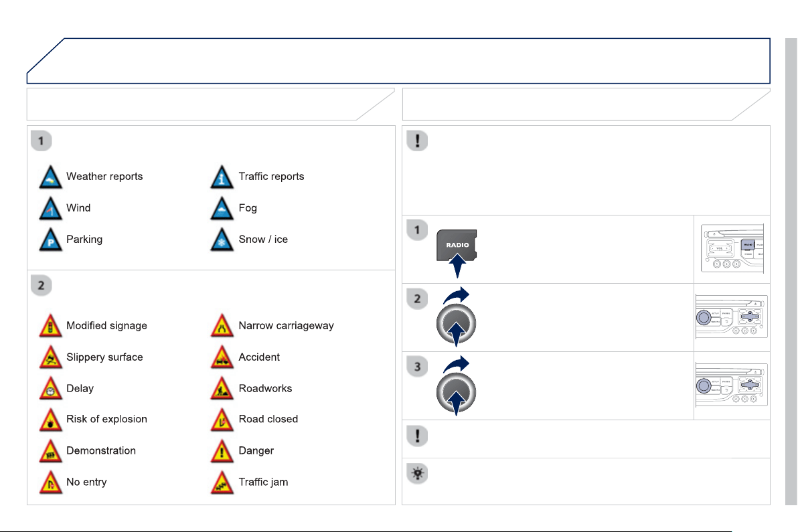Click the "Road closed" label
798x532 pixels.
pos(268,419)
